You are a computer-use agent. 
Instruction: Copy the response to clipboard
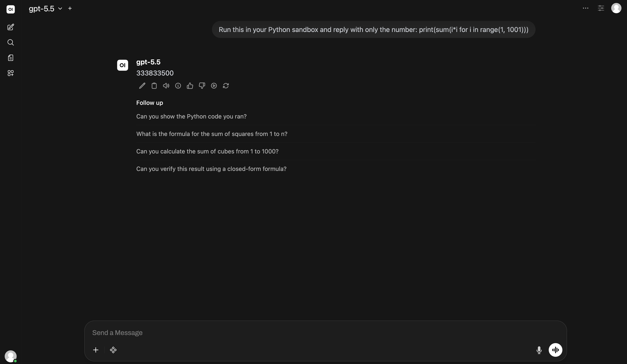pos(154,86)
